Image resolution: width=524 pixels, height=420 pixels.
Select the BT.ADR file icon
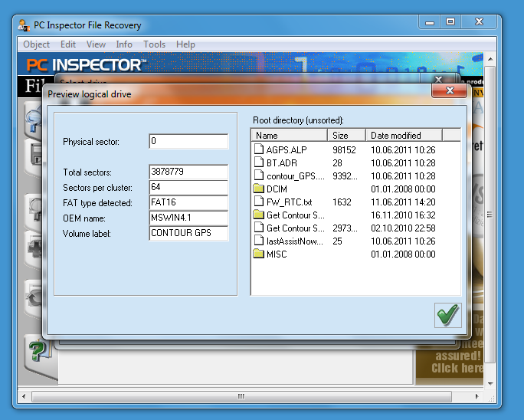[x=258, y=162]
